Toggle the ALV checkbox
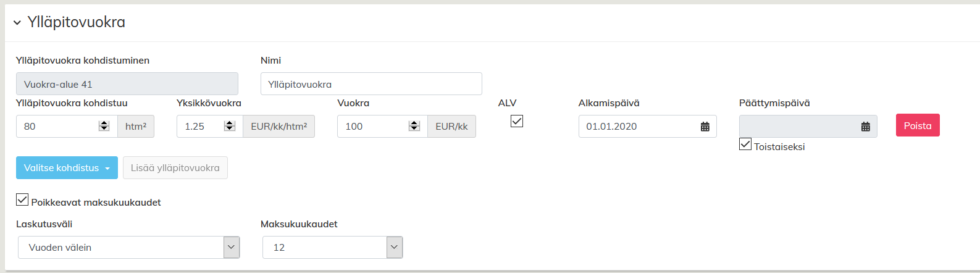This screenshot has width=980, height=273. point(517,121)
